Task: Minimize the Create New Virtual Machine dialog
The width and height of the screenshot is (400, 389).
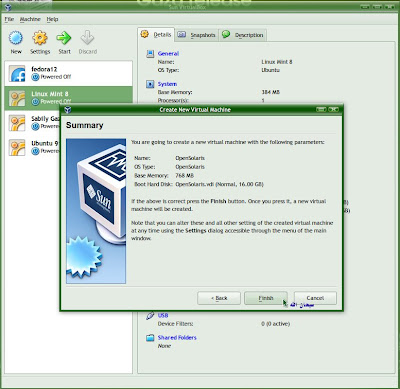Action: click(321, 109)
